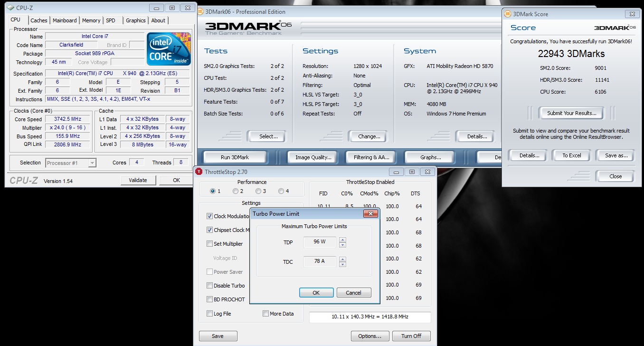This screenshot has height=346, width=644.
Task: Click the TDP 96 W field
Action: 320,242
